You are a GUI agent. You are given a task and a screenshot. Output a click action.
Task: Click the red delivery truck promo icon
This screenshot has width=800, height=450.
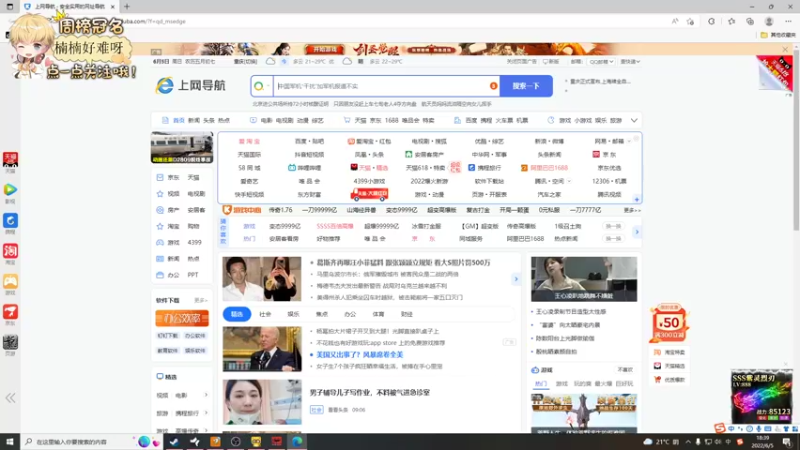[369, 194]
